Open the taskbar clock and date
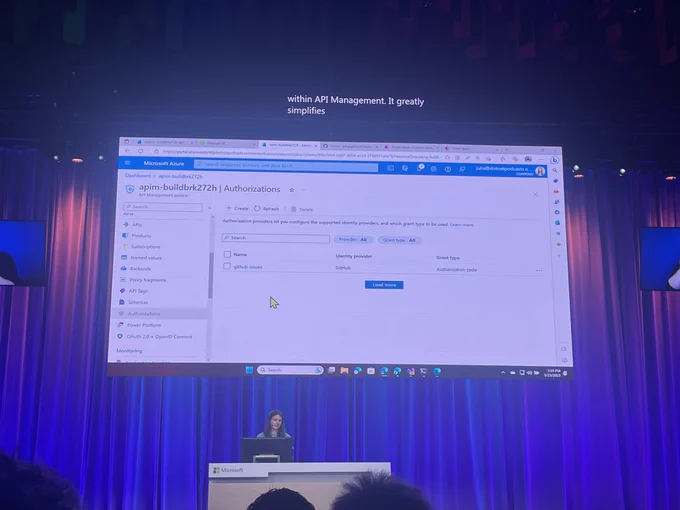 pyautogui.click(x=553, y=373)
